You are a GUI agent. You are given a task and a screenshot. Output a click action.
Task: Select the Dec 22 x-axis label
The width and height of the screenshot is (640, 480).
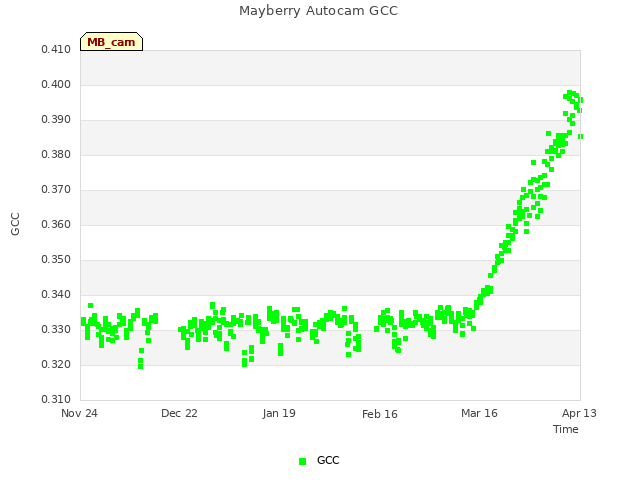click(179, 413)
